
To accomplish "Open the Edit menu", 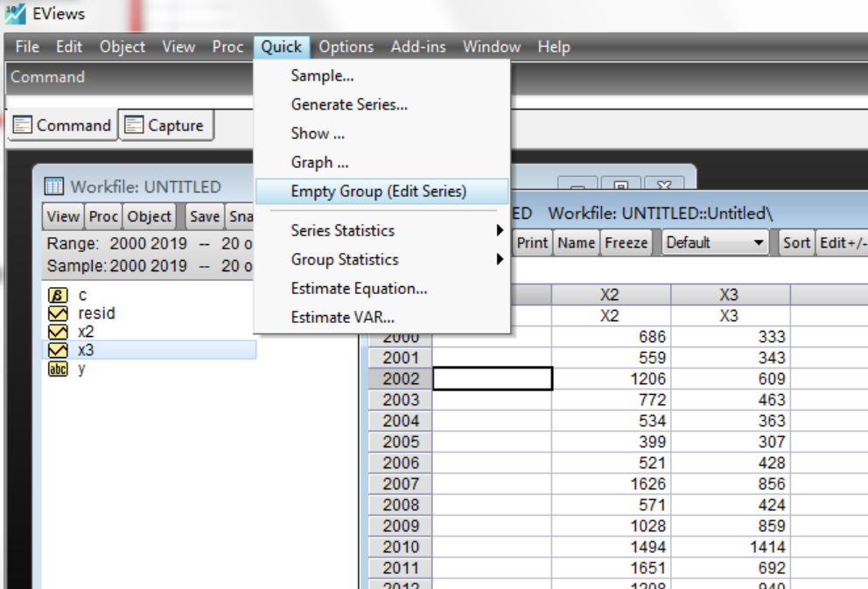I will (69, 47).
